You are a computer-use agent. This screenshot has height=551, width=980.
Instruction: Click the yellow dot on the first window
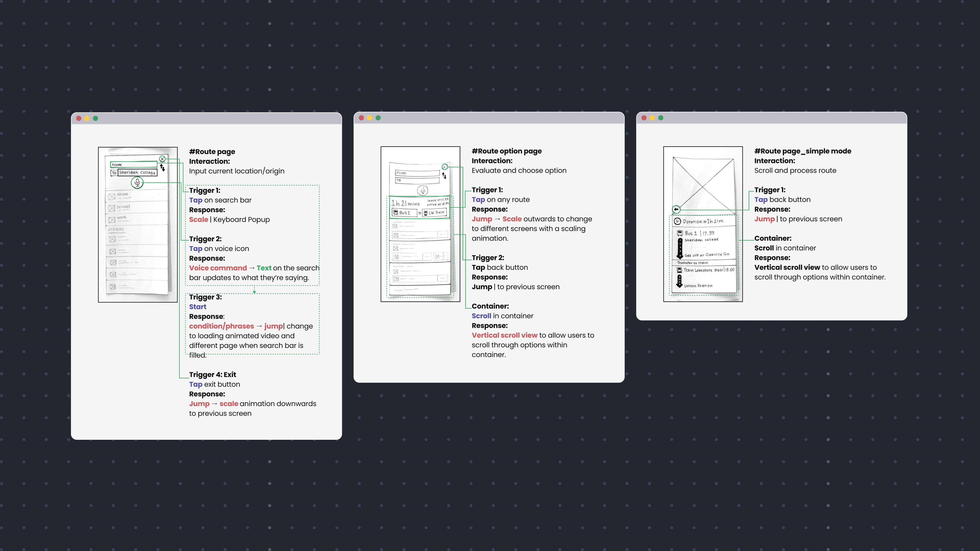pyautogui.click(x=87, y=118)
